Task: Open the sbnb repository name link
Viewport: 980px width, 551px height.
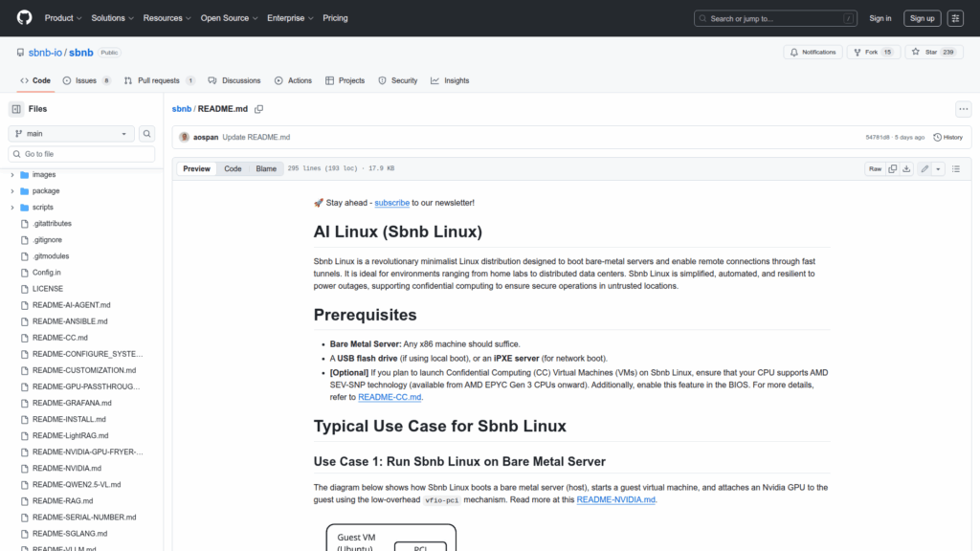Action: 81,53
